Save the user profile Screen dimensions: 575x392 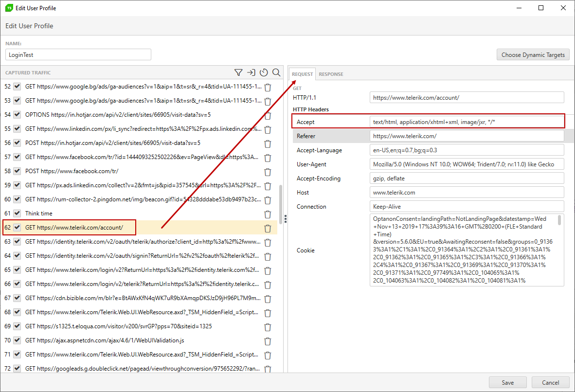[x=507, y=382]
